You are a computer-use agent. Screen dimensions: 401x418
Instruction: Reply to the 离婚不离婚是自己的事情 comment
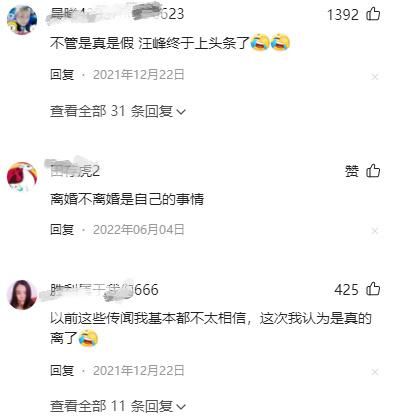[62, 230]
